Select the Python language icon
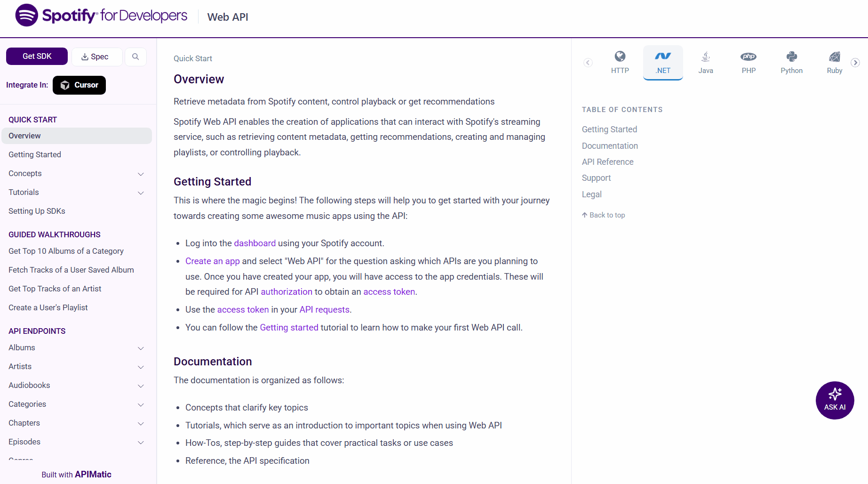 [x=791, y=62]
